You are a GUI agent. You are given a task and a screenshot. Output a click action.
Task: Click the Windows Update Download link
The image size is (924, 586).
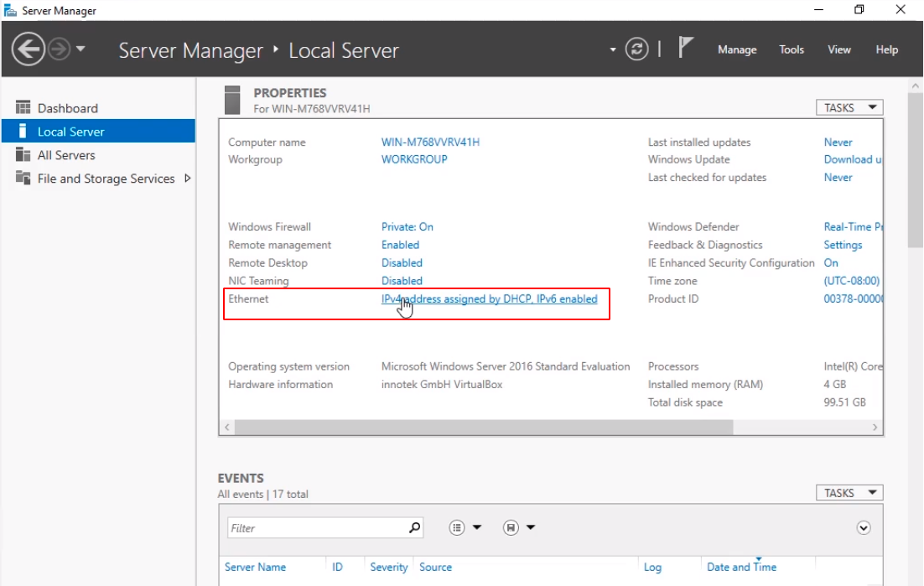pos(853,159)
